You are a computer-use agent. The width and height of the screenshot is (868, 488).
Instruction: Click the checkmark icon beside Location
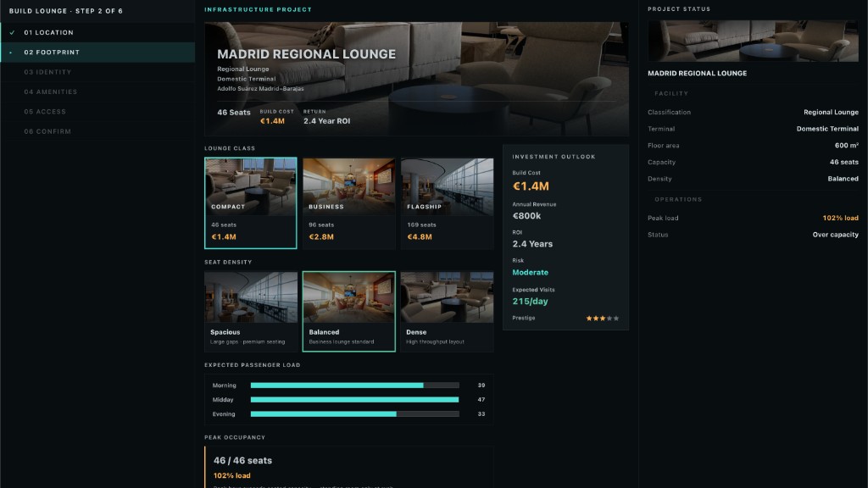click(12, 33)
